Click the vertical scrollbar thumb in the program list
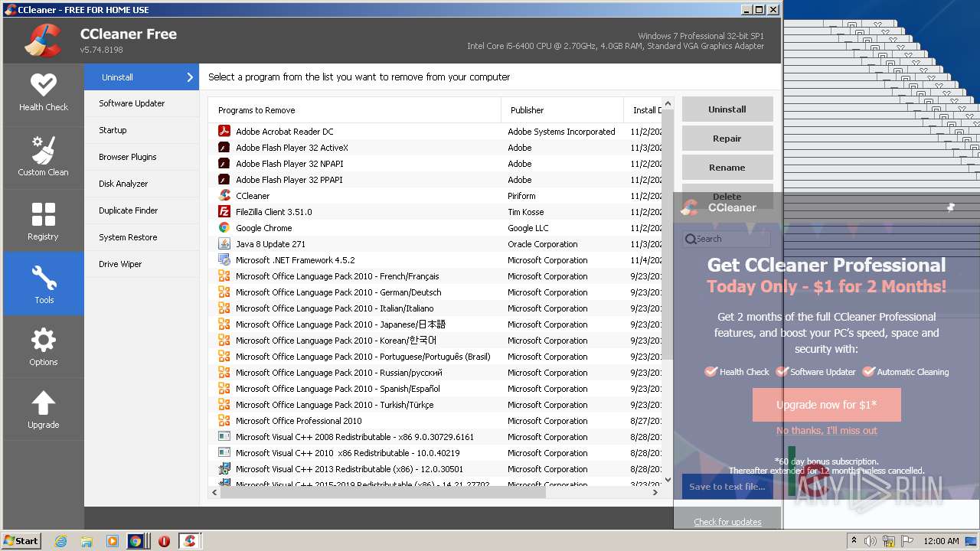This screenshot has width=980, height=551. (x=668, y=235)
